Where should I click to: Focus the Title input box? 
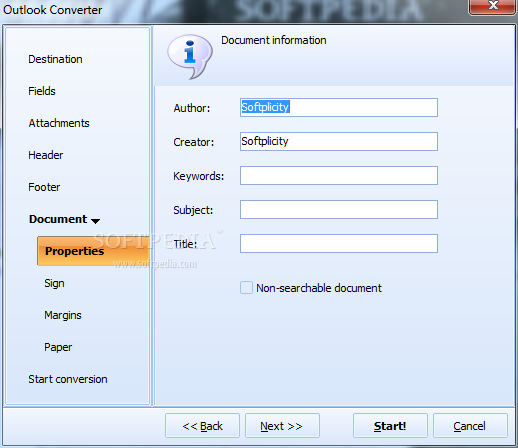[x=339, y=243]
